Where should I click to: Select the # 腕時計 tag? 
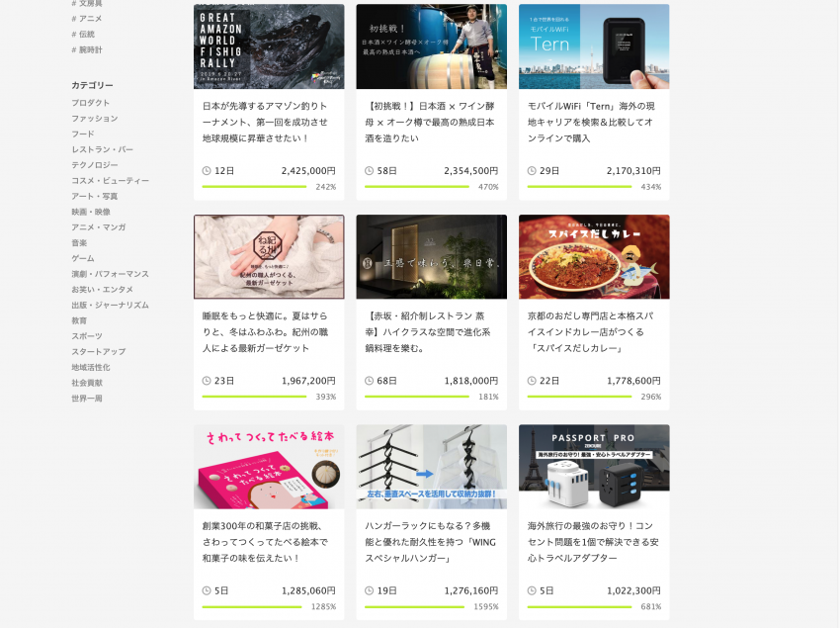pos(87,49)
